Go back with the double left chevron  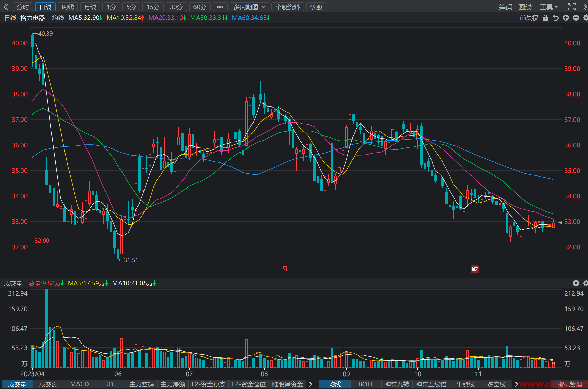(6, 7)
